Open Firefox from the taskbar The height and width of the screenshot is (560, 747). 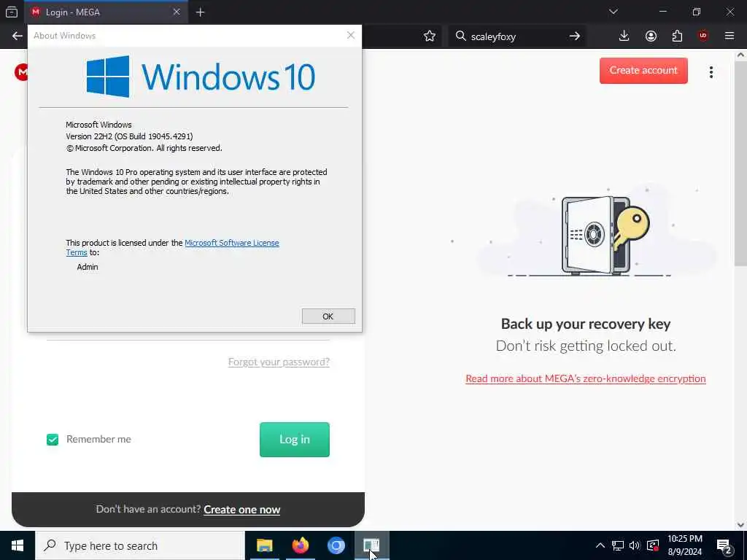[x=300, y=545]
